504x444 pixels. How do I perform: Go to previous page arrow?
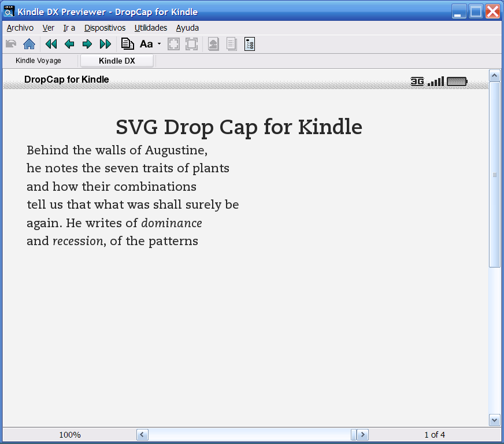pos(69,44)
